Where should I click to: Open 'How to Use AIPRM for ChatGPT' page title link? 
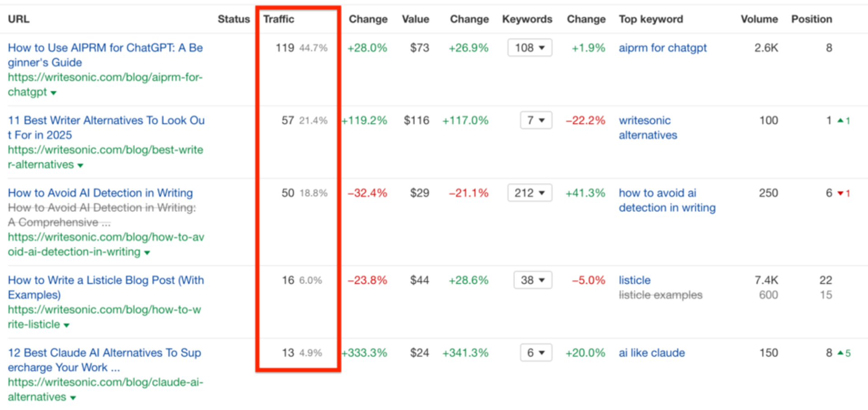(105, 55)
